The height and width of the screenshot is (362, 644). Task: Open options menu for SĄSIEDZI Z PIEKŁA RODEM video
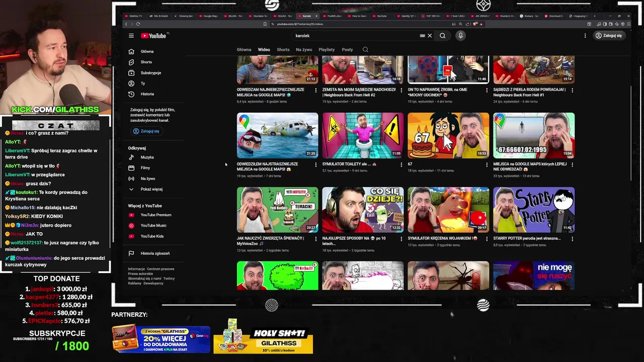pyautogui.click(x=572, y=90)
